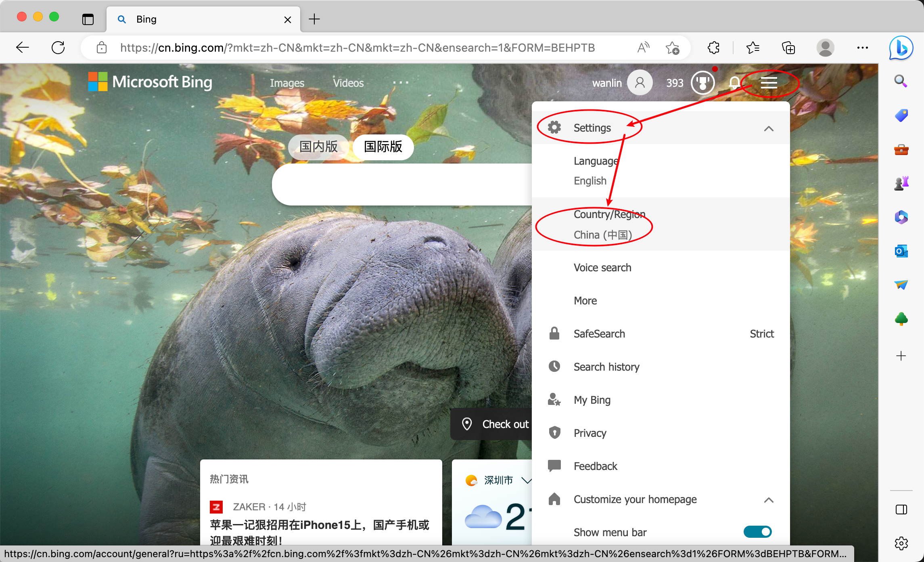Open SafeSearch Strict option
The width and height of the screenshot is (924, 562).
(661, 334)
